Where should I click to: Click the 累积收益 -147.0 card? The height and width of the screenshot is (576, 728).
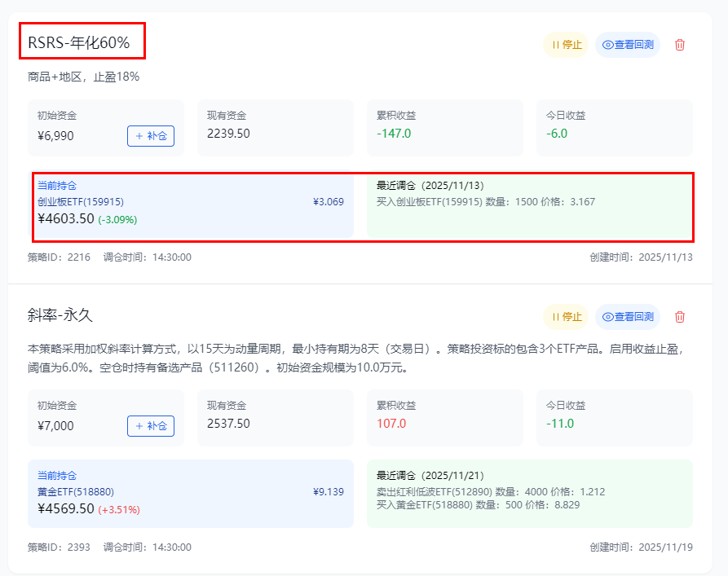(444, 127)
